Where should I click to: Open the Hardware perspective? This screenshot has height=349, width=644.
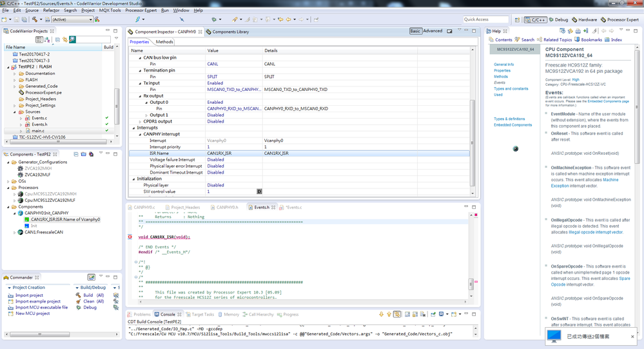click(x=584, y=19)
